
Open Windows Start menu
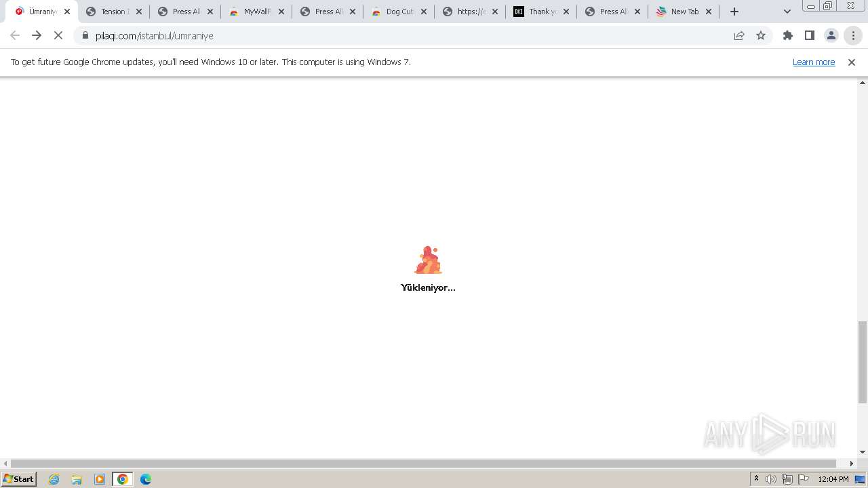[19, 479]
